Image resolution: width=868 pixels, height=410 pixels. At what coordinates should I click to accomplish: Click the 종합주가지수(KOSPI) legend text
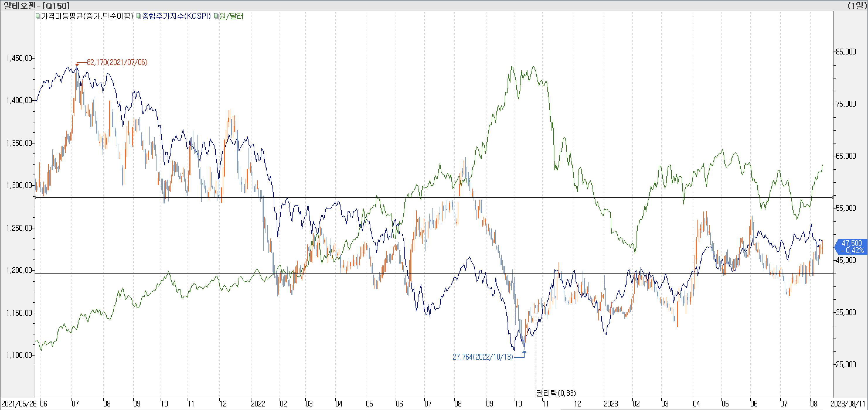[176, 16]
